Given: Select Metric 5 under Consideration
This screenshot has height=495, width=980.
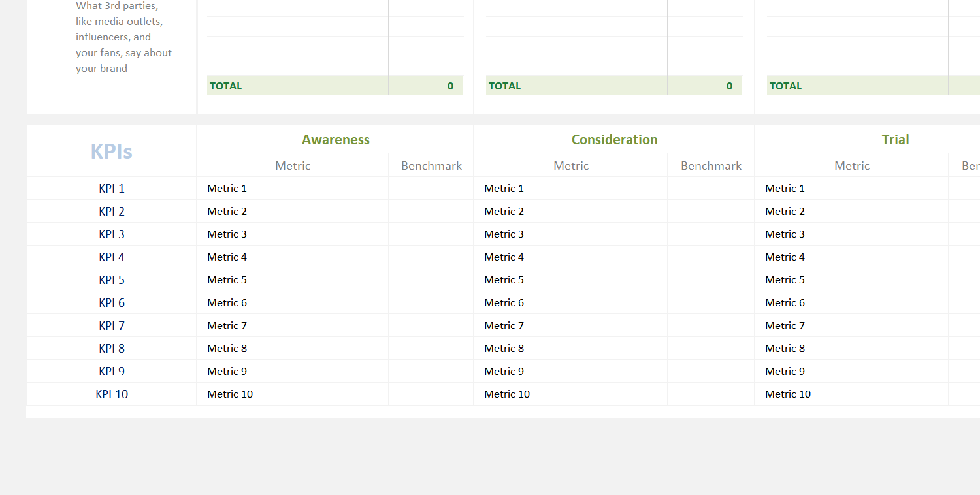Looking at the screenshot, I should pyautogui.click(x=504, y=279).
